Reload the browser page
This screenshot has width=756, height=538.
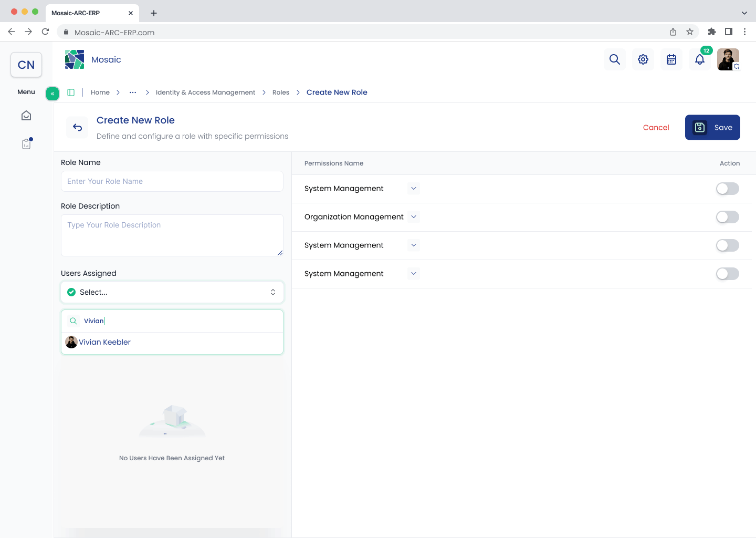coord(46,32)
